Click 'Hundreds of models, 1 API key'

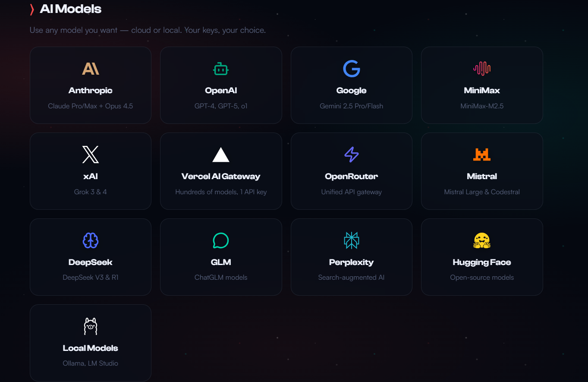click(x=221, y=192)
